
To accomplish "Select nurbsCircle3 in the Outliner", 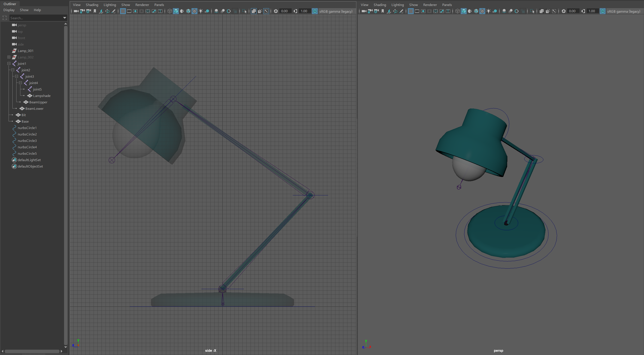I will (27, 141).
